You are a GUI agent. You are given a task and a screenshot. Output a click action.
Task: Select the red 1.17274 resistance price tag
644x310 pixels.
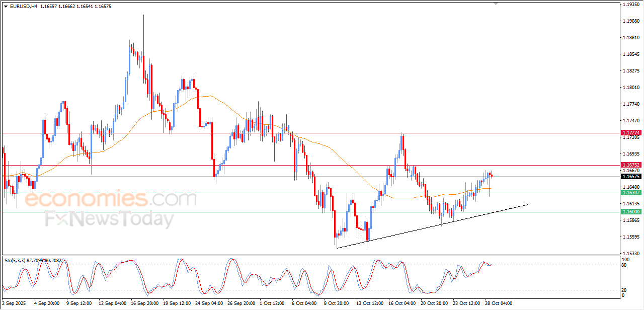tap(631, 133)
